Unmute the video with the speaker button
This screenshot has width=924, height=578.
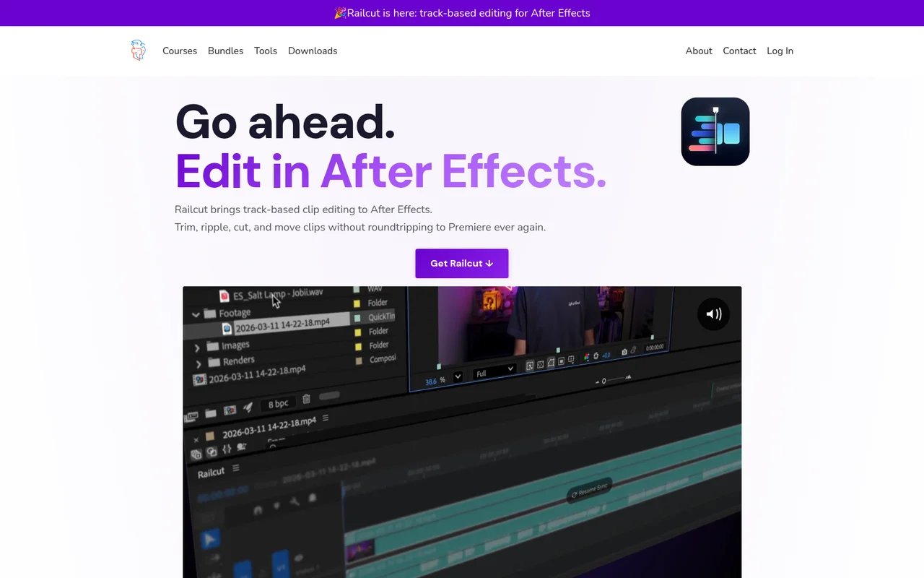[x=713, y=314]
